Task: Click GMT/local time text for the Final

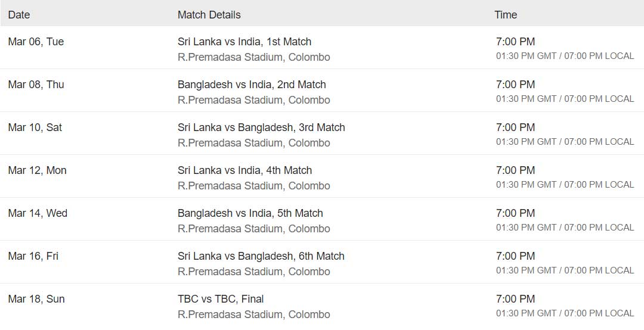Action: point(565,313)
